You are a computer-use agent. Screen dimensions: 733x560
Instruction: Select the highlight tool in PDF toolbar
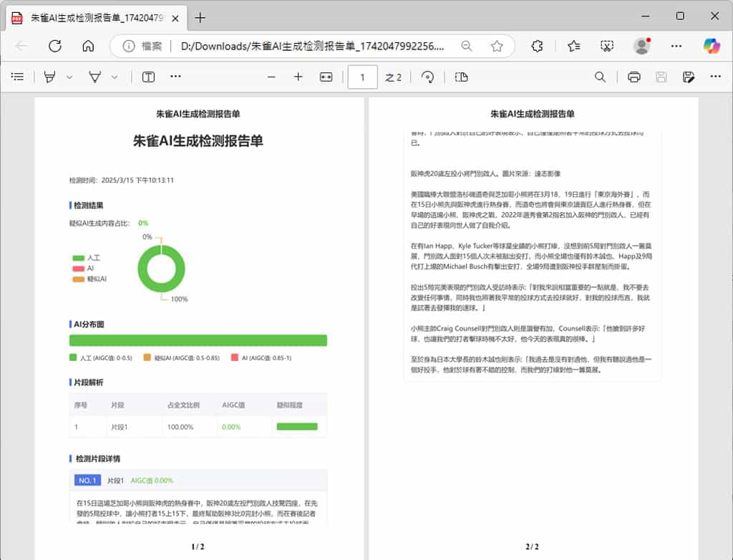point(49,77)
